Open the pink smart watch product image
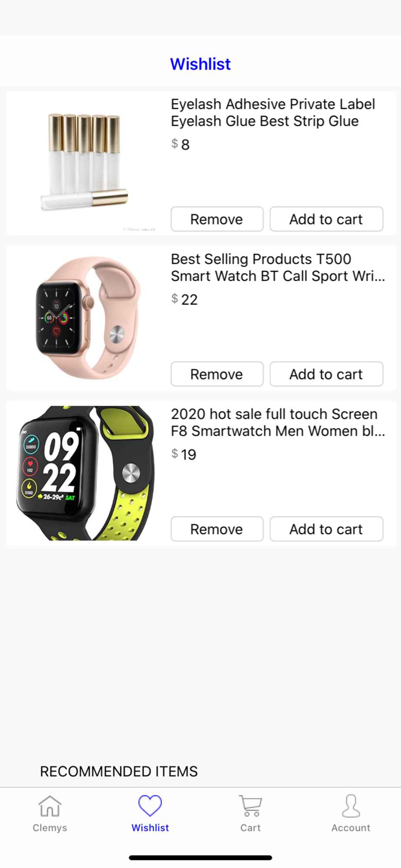Screen dimensions: 401x868 (88, 318)
